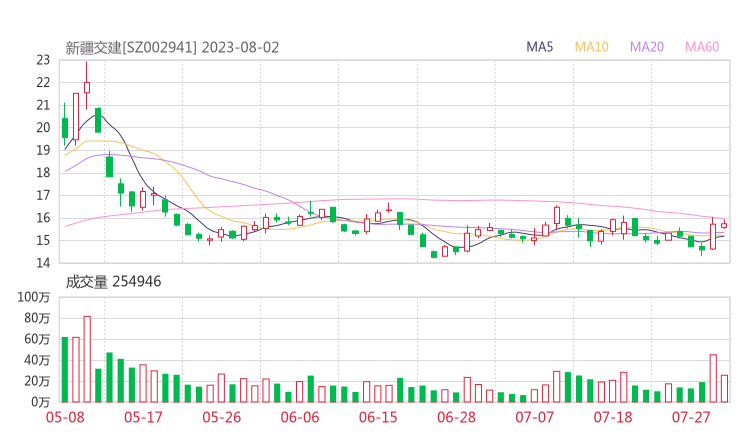
Task: Click the 05-08 date axis label
Action: (65, 417)
